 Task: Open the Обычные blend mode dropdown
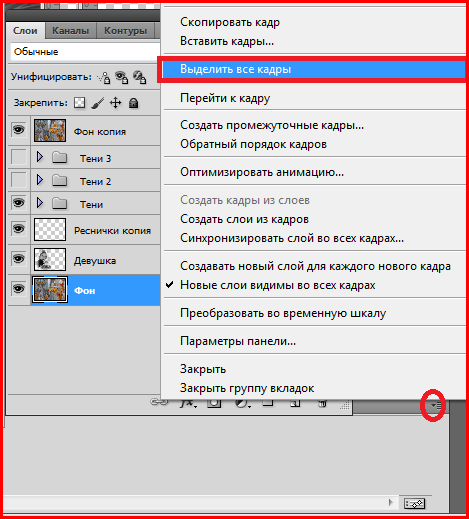pos(85,52)
